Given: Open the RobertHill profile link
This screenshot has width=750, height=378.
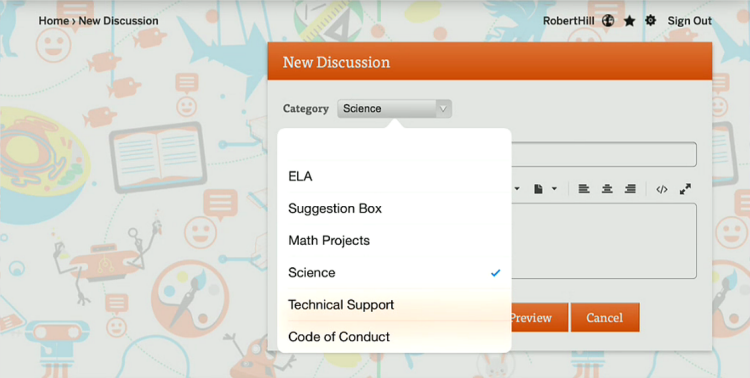Looking at the screenshot, I should [x=569, y=21].
